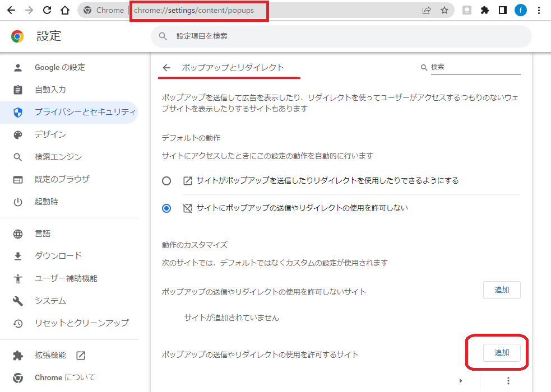Click the 動作のカスタマイズ heading
The width and height of the screenshot is (551, 392).
click(195, 245)
